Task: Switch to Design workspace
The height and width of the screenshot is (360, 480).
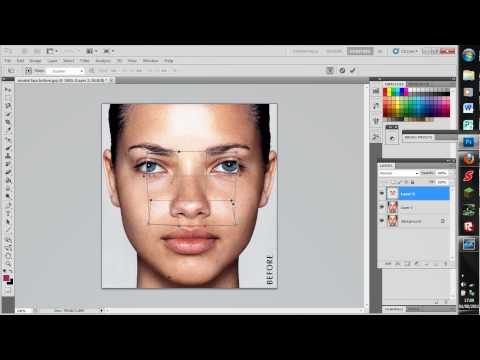Action: (x=334, y=51)
